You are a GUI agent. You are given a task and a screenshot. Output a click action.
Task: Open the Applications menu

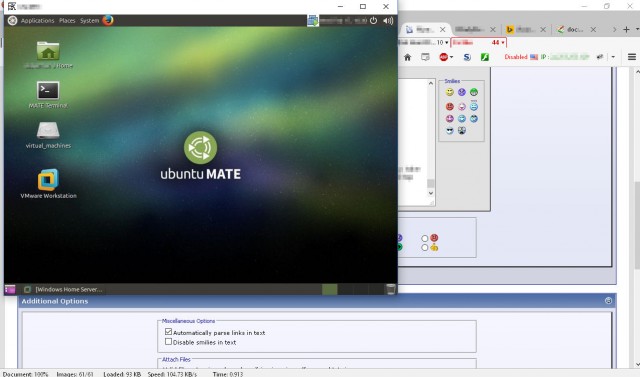[37, 20]
